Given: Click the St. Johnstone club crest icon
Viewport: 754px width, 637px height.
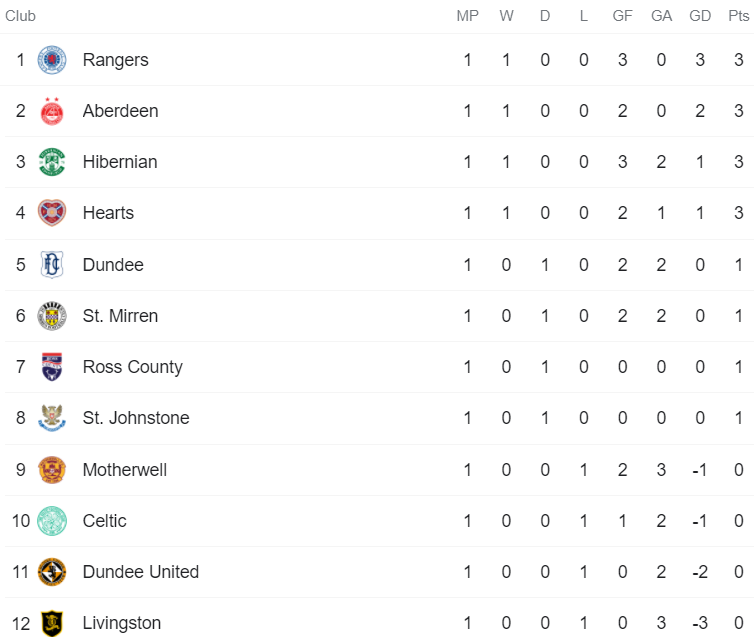Looking at the screenshot, I should coord(52,418).
